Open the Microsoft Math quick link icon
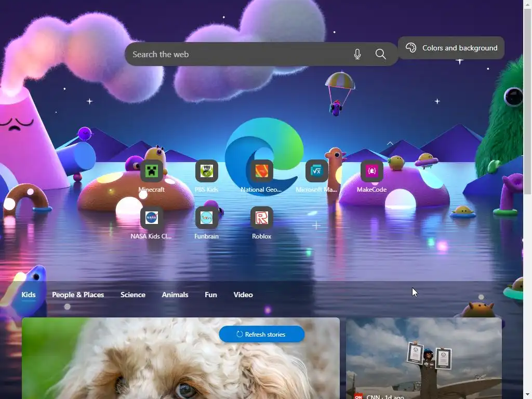 (316, 171)
